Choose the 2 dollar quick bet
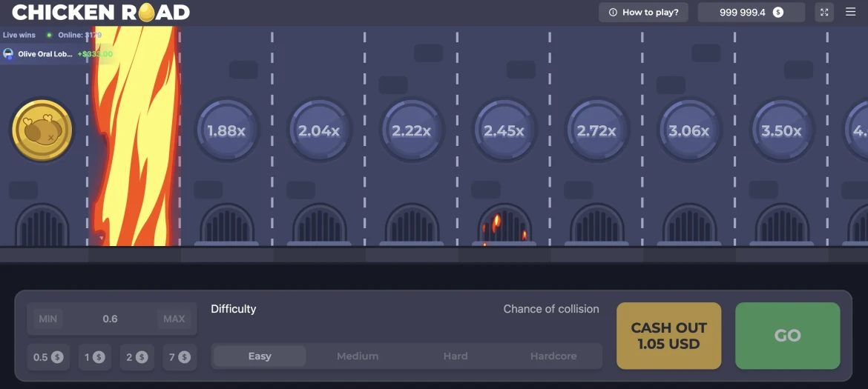Viewport: 868px width, 389px height. (137, 357)
